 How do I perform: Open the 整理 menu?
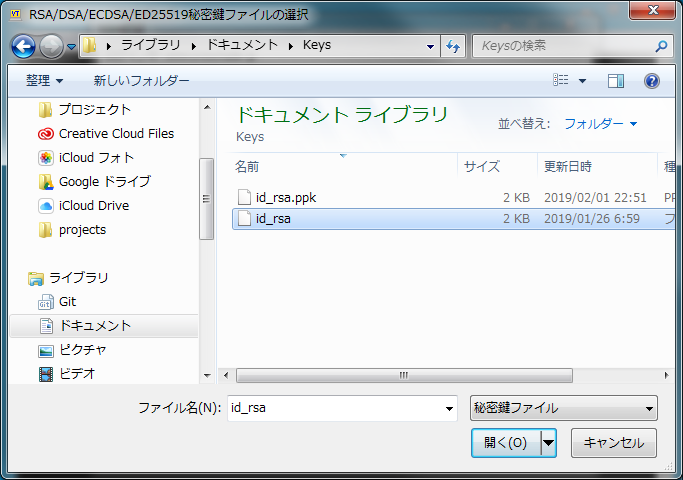tap(44, 81)
